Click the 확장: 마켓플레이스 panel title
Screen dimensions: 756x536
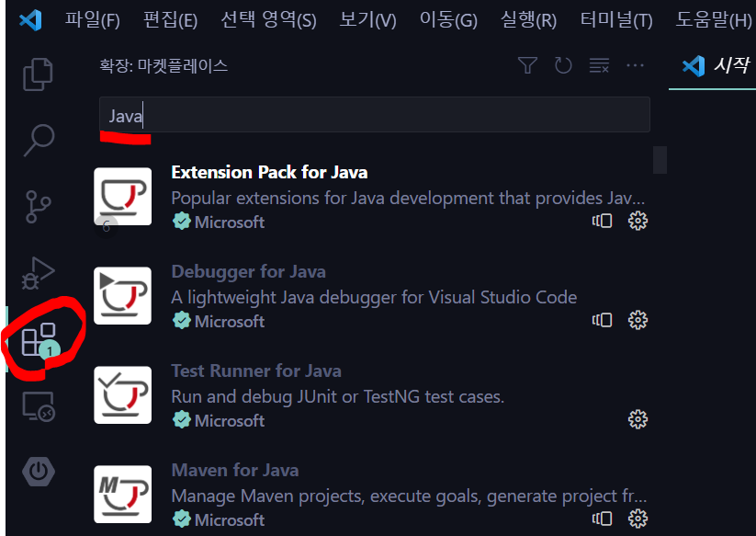point(164,65)
